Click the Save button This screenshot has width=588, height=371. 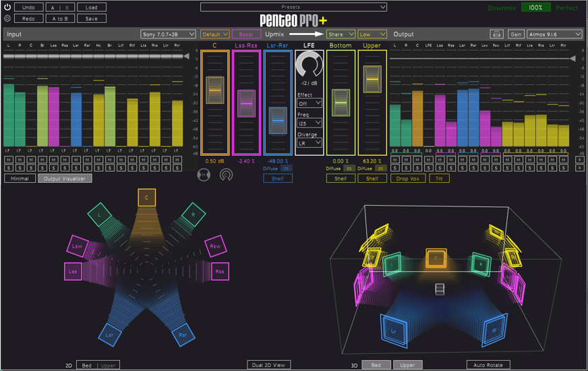92,18
